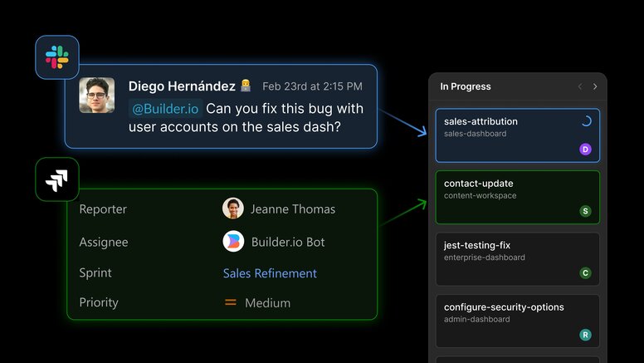This screenshot has height=363, width=644.
Task: Go to next column with right chevron
Action: tap(595, 86)
